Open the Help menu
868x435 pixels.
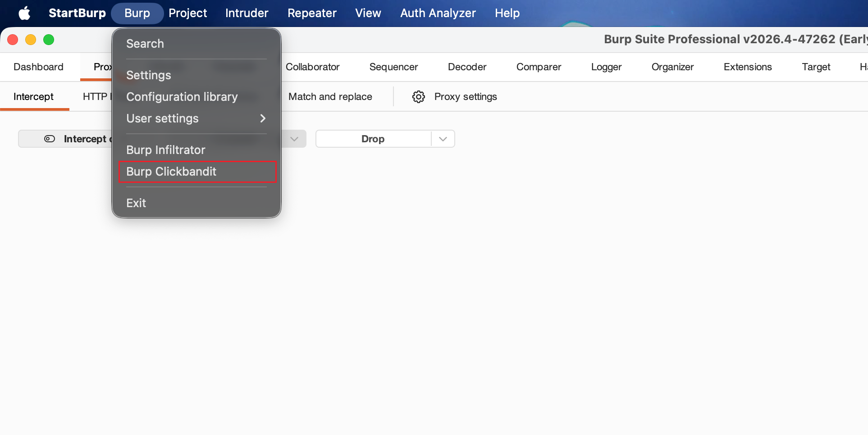507,13
